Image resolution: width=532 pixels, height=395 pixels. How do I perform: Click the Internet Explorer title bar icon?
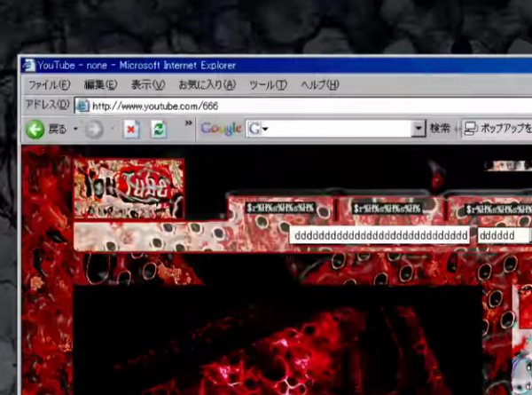click(x=29, y=65)
